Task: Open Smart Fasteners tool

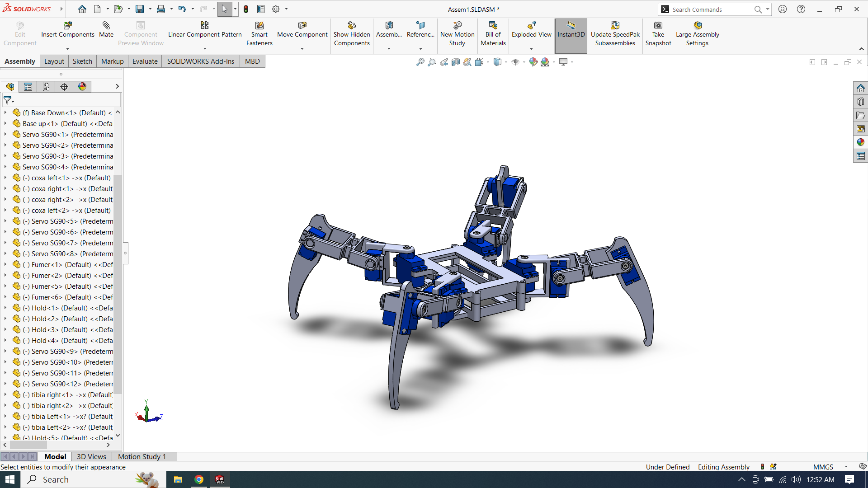Action: (x=259, y=26)
